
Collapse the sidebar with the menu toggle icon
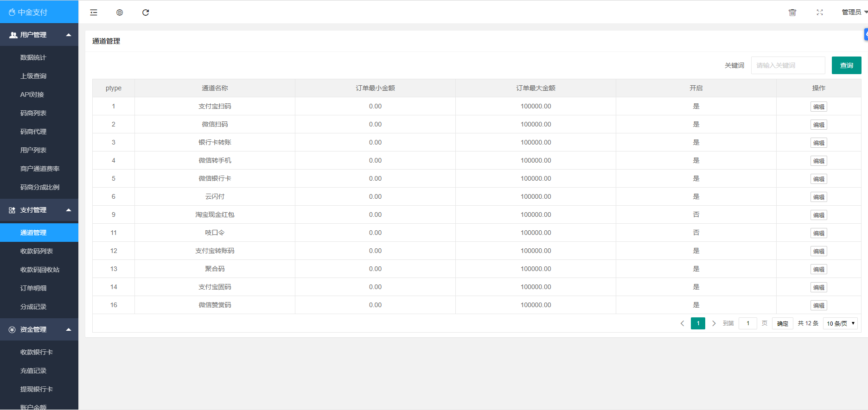point(94,13)
